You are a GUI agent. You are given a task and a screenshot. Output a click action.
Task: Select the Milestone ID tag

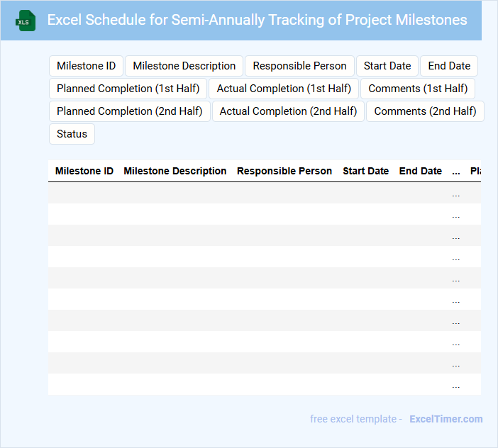86,66
